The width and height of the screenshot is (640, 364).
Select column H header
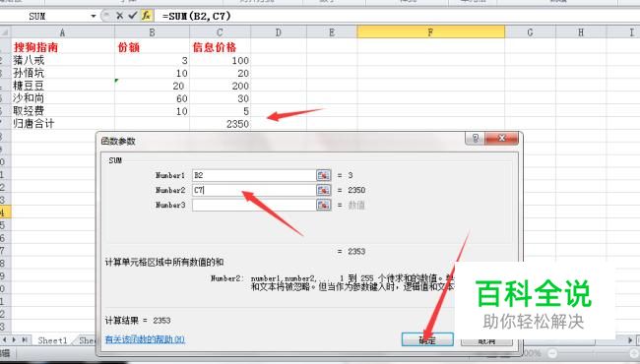[x=581, y=32]
